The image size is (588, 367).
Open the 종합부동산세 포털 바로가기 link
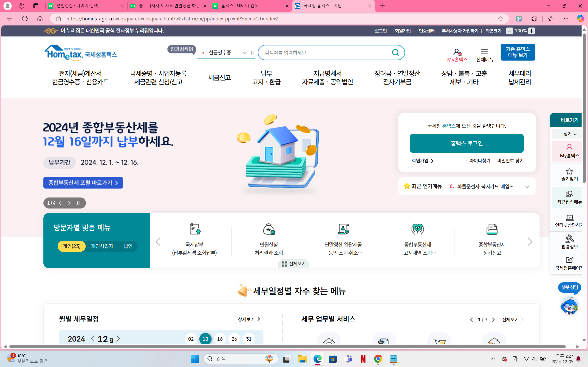(83, 183)
